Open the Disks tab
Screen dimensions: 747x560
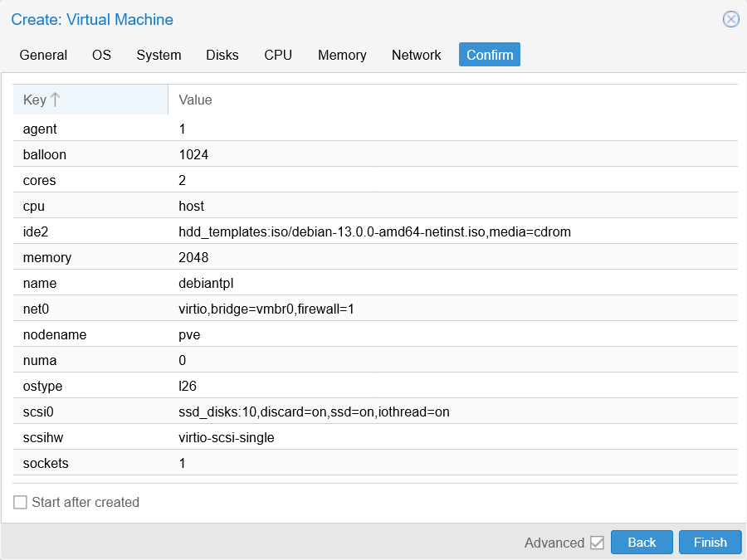tap(222, 55)
